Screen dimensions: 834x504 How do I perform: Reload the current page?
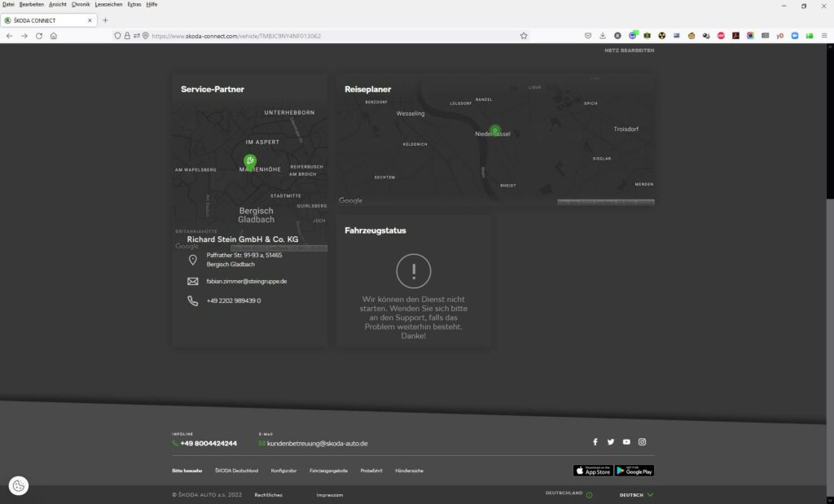point(39,36)
